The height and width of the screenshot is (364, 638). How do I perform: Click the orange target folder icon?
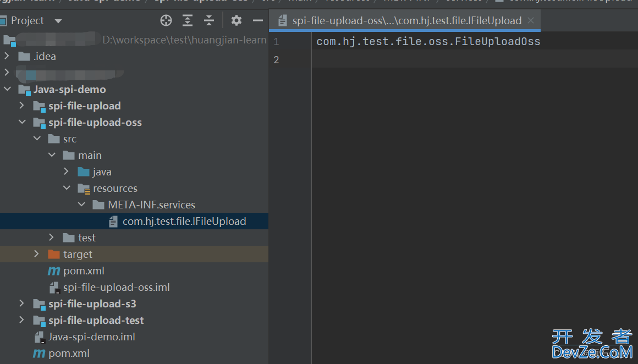pyautogui.click(x=54, y=255)
